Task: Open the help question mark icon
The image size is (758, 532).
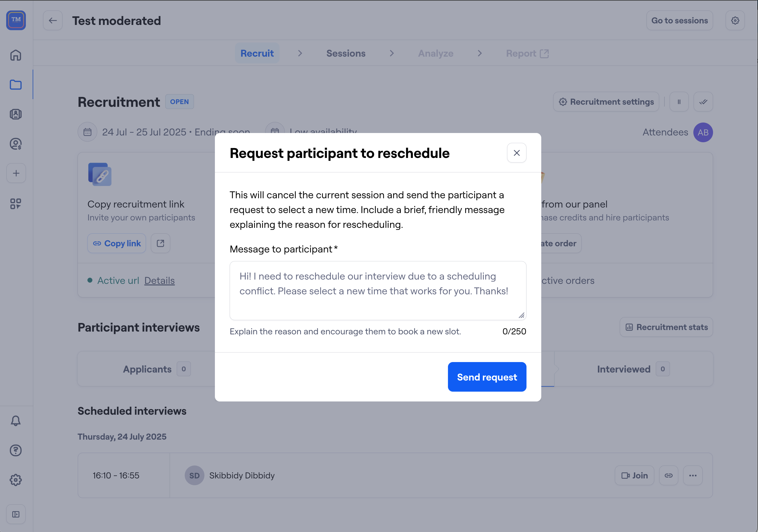Action: [x=16, y=450]
